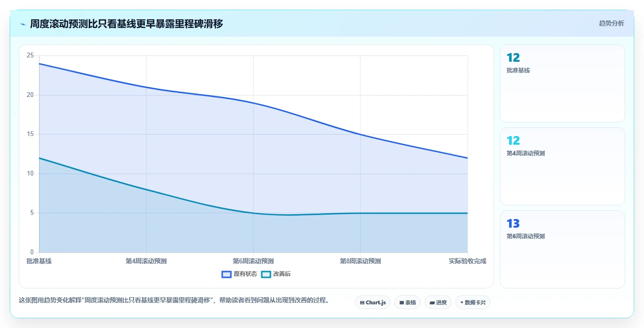644x328 pixels.
Task: Select the Chart.js tag chip
Action: pos(373,302)
